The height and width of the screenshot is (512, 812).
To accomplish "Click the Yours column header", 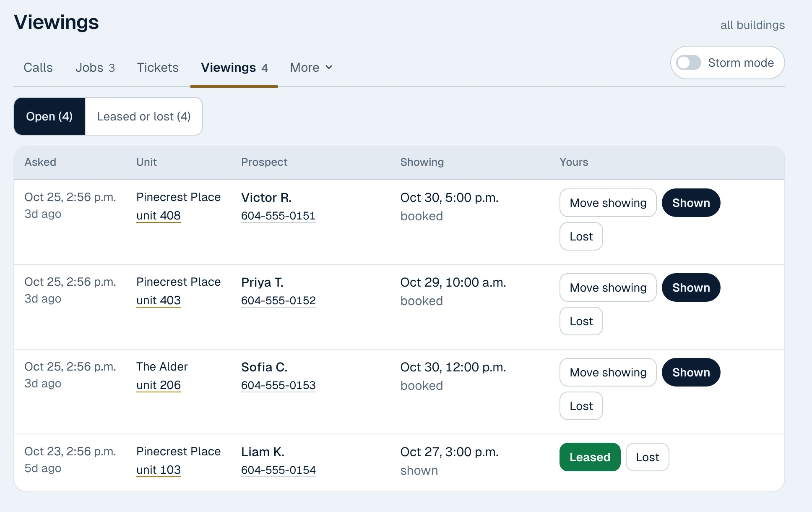I will coord(574,162).
